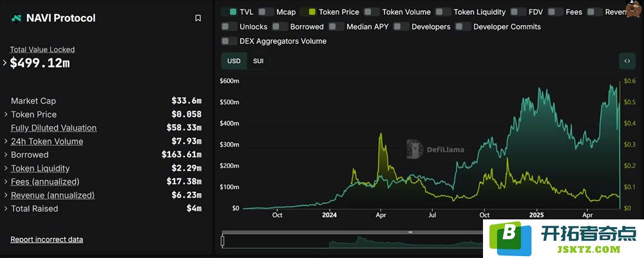Screen dimensions: 644x258
Task: Click the mini overview chart in the range selector
Action: point(353,241)
